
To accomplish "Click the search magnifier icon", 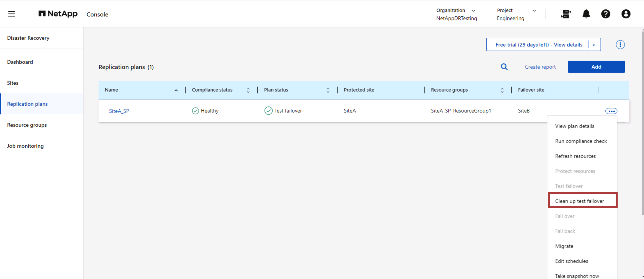I will (504, 67).
